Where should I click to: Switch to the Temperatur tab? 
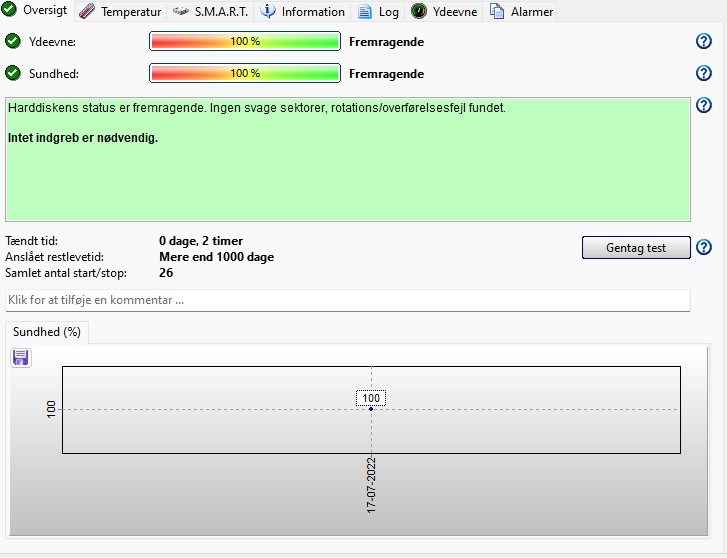point(120,12)
